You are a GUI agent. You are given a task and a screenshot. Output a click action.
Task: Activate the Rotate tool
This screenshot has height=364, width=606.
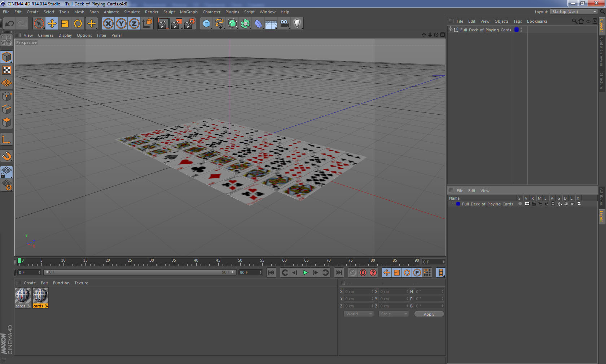78,24
